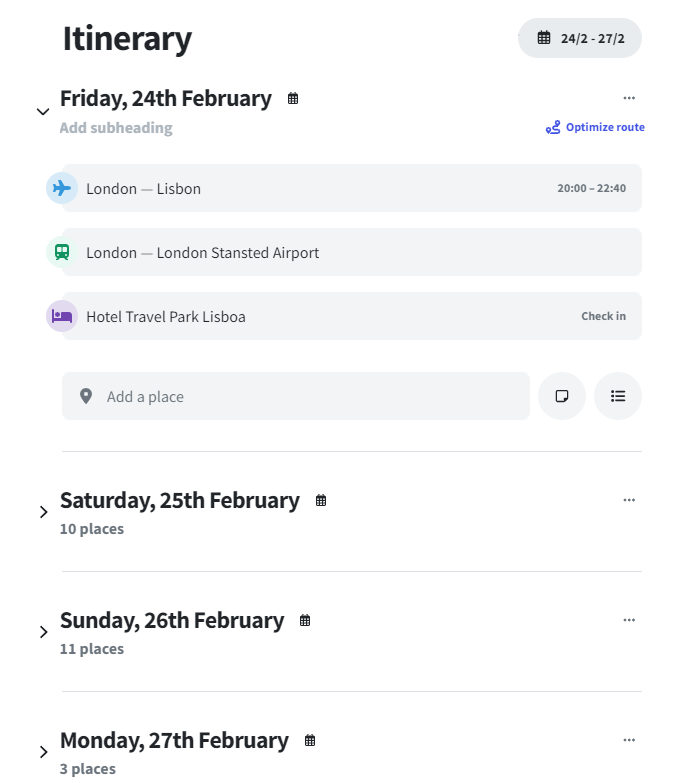Add a note using the sticky note icon
683x783 pixels.
coord(562,396)
